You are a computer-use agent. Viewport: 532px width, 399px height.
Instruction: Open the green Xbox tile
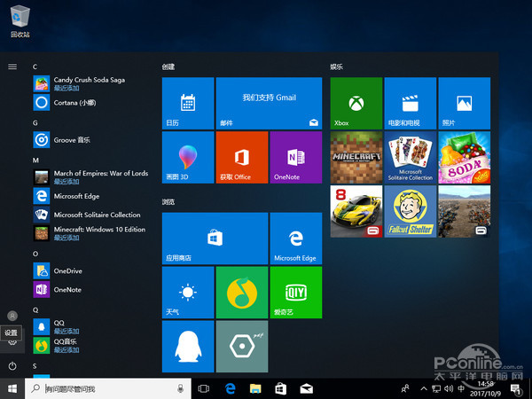coord(356,103)
